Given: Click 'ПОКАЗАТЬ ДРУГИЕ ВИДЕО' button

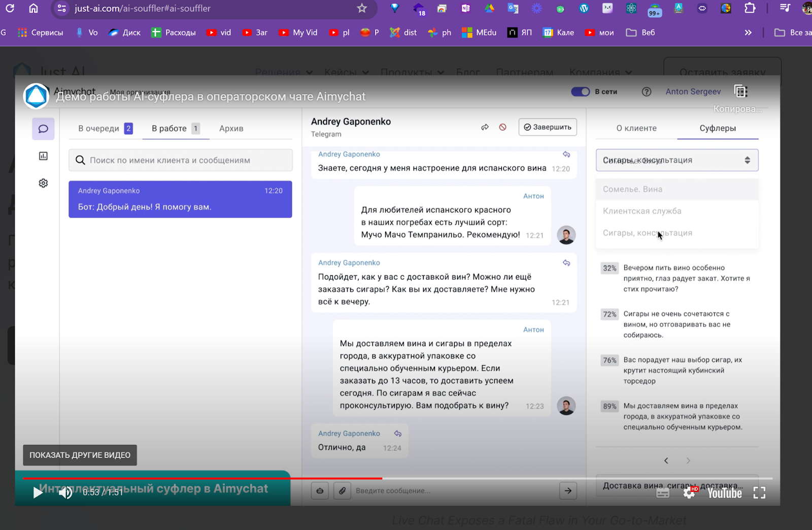Looking at the screenshot, I should point(80,455).
